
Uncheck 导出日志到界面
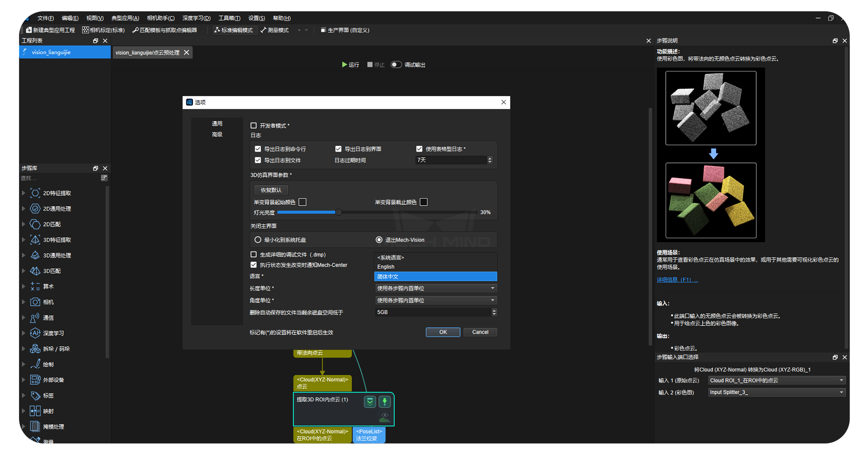(x=338, y=149)
